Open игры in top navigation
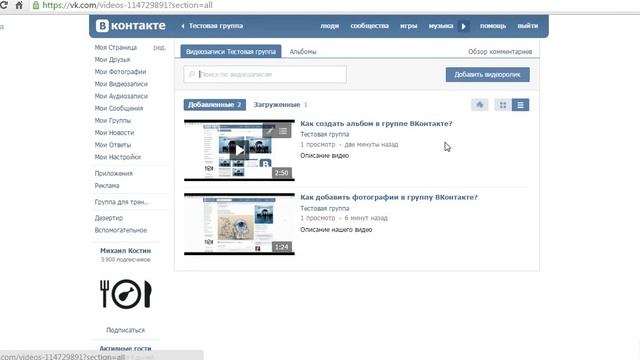640x360 pixels. point(409,26)
